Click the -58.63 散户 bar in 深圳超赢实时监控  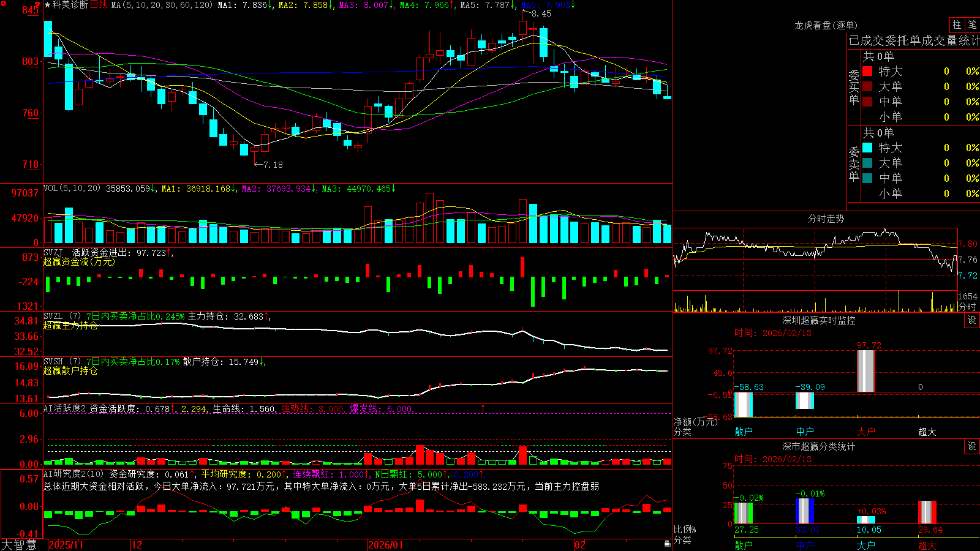(744, 405)
